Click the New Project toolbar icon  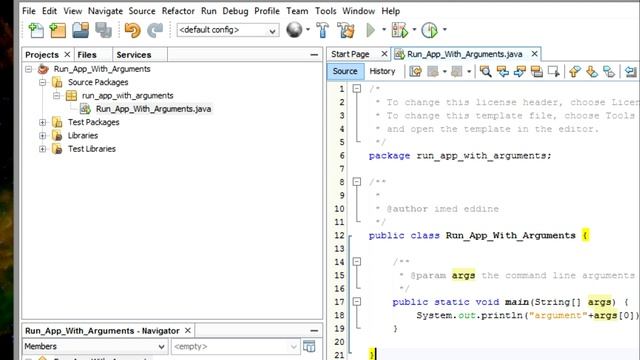(58, 30)
